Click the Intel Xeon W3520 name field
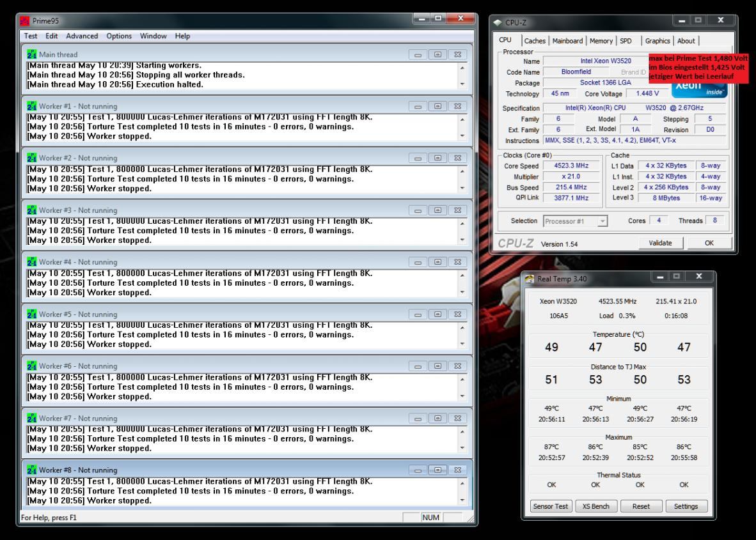756x540 pixels. click(x=606, y=61)
